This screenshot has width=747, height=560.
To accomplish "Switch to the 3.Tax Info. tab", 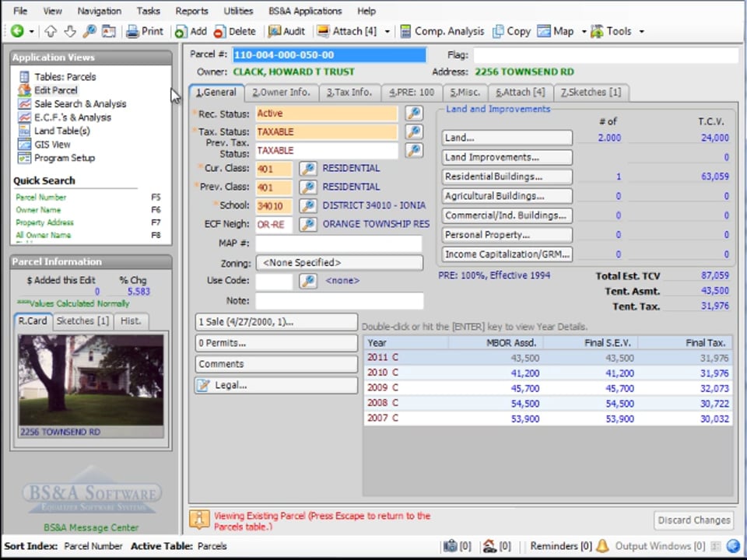I will click(x=349, y=93).
